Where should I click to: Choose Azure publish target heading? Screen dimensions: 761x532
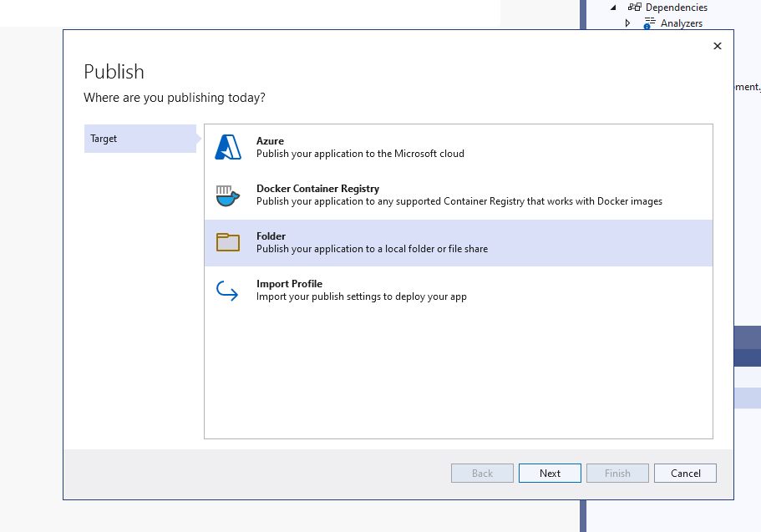(x=271, y=141)
